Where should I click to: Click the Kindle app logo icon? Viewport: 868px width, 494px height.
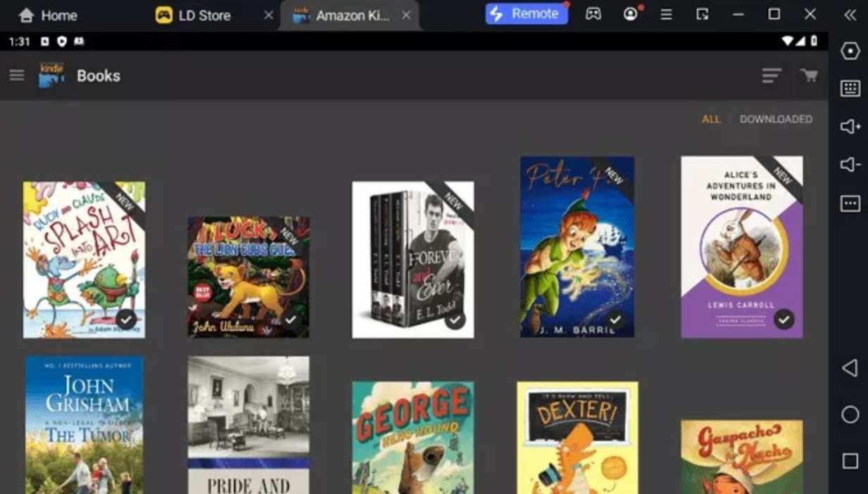[51, 75]
